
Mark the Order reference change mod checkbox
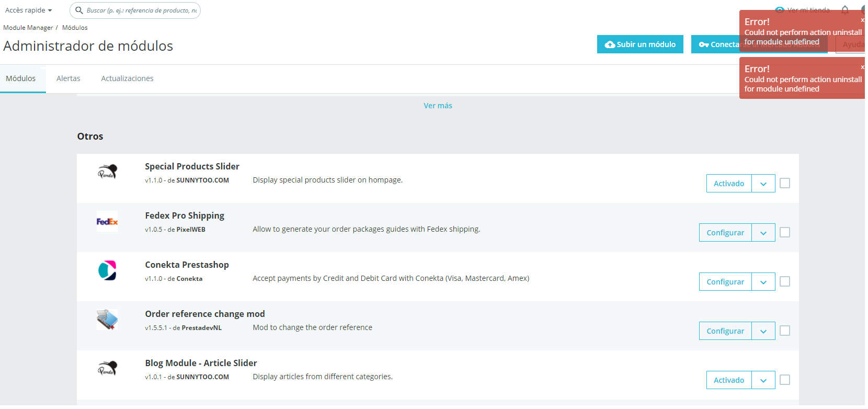(785, 331)
